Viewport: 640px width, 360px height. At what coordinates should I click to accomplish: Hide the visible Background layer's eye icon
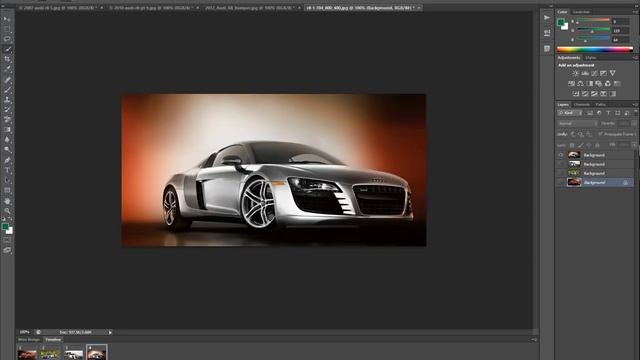point(561,155)
